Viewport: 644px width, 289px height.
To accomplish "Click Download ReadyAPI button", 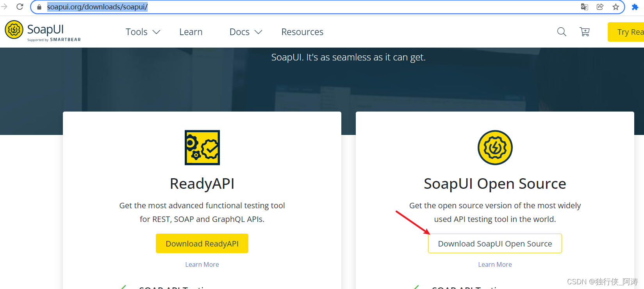I will point(202,243).
